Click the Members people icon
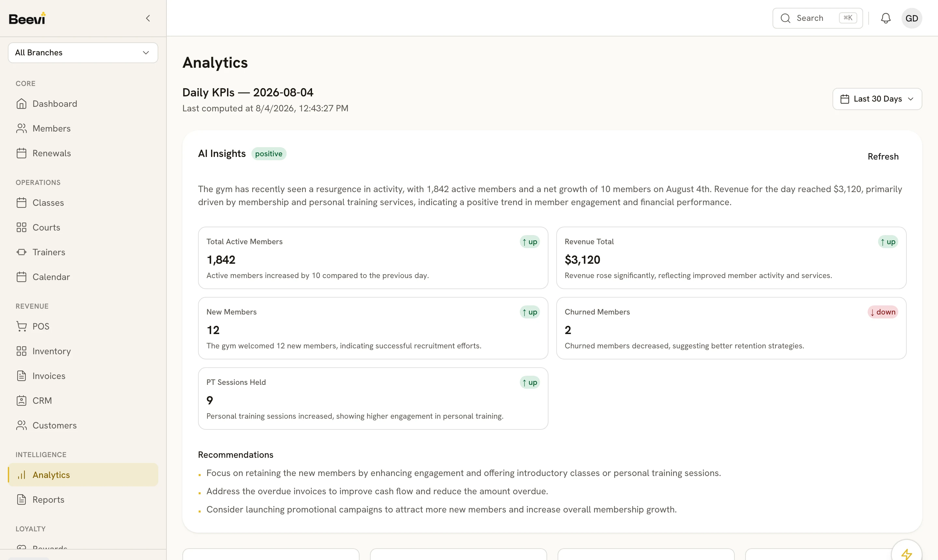The image size is (938, 560). [21, 129]
